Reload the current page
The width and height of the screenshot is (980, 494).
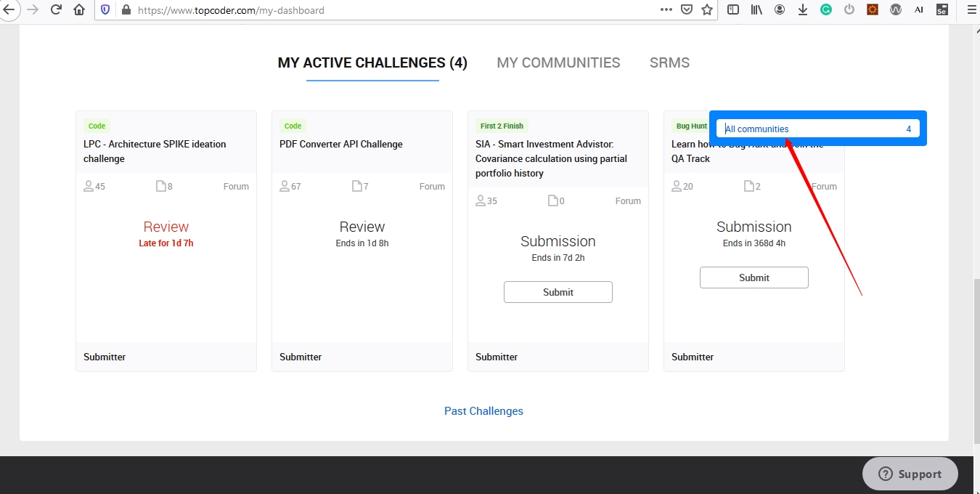click(x=56, y=10)
